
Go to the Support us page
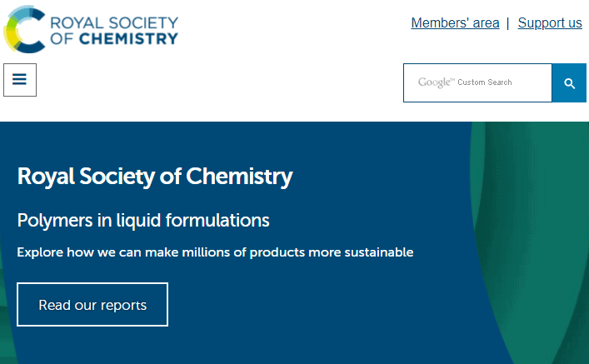[550, 23]
